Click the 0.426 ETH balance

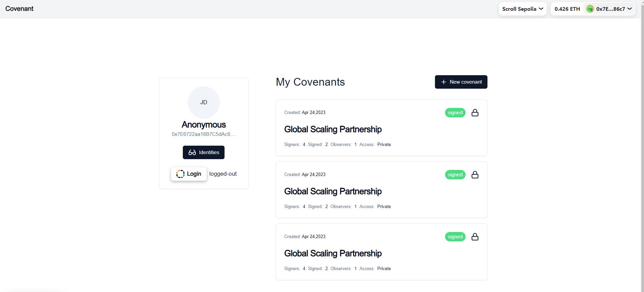tap(567, 9)
